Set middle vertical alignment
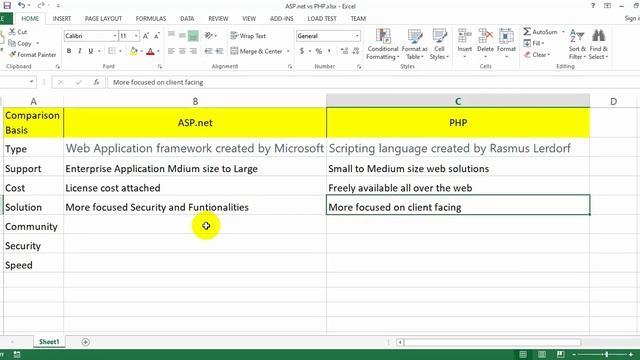This screenshot has width=640, height=360. coord(182,36)
